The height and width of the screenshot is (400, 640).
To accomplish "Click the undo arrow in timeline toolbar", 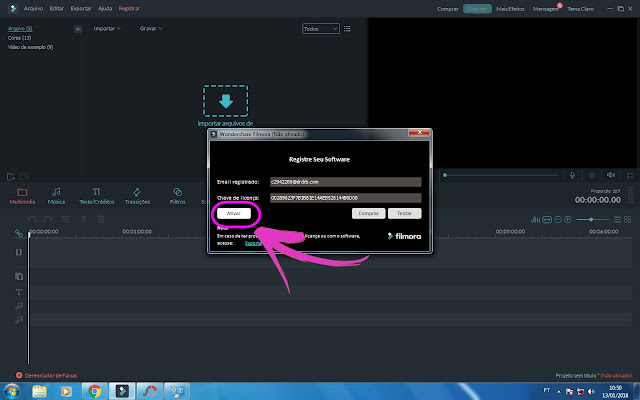I will pos(32,220).
